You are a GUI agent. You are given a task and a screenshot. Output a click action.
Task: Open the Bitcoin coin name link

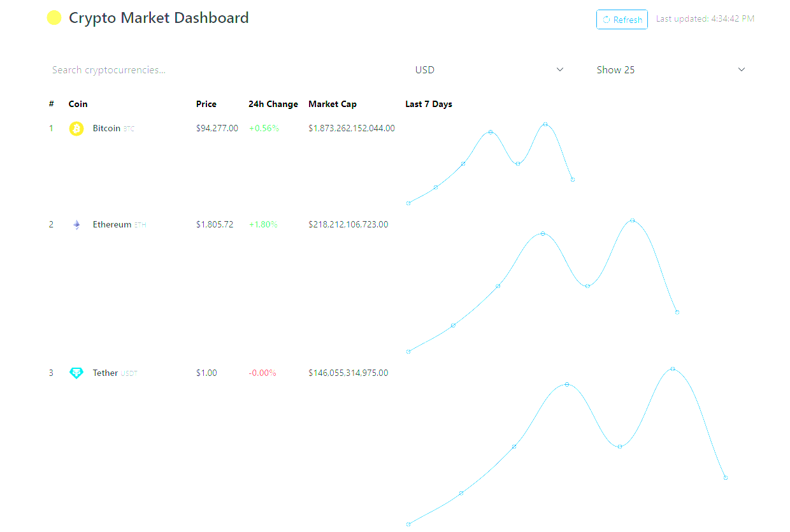pos(106,128)
